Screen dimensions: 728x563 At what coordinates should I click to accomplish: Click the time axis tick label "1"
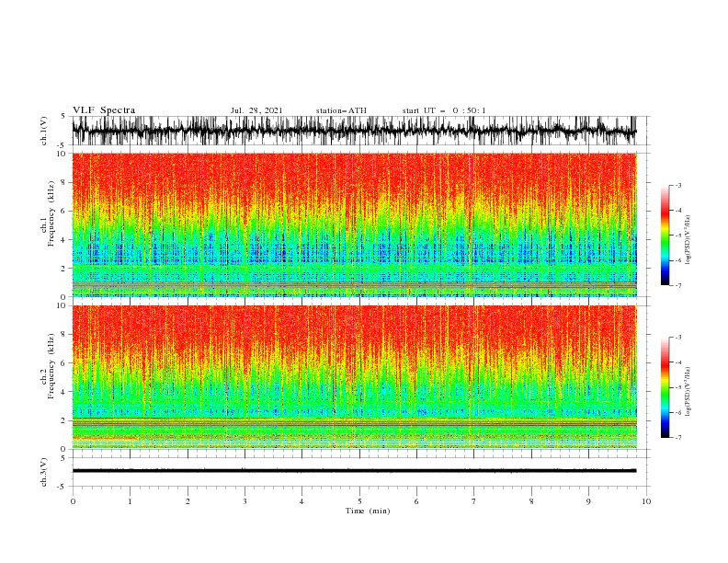coord(131,501)
